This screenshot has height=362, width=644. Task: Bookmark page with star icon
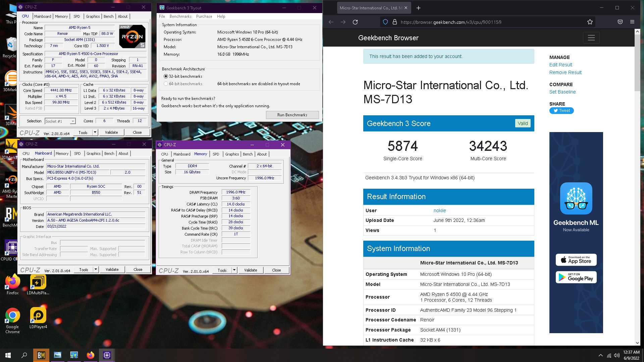(x=590, y=22)
